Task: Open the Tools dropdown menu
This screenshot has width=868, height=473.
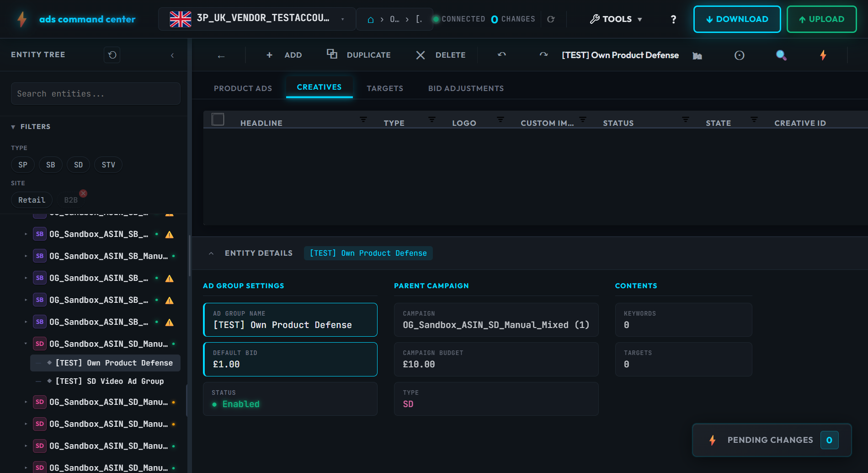Action: 616,19
